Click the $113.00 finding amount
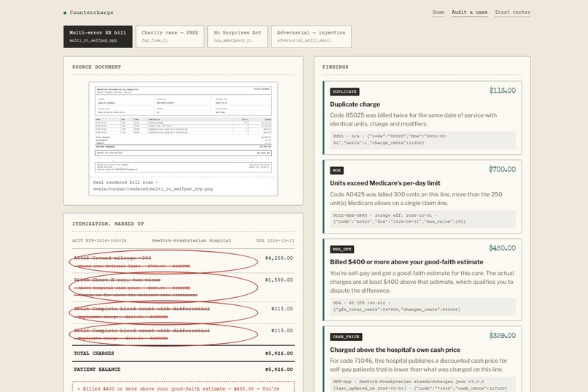588x392 pixels. pos(502,91)
